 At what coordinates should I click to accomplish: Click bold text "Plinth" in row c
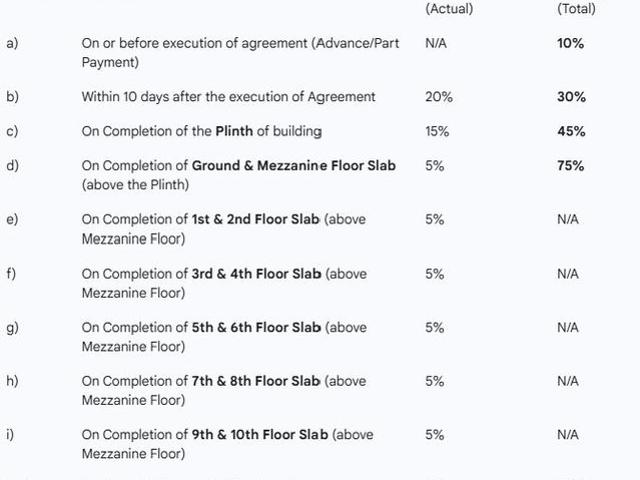click(234, 131)
